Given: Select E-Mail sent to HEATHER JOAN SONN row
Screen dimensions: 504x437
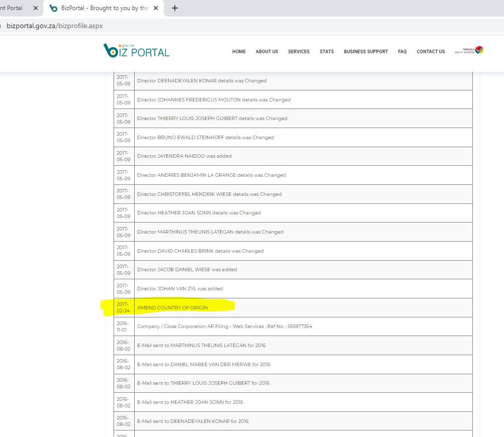Looking at the screenshot, I should coord(293,402).
